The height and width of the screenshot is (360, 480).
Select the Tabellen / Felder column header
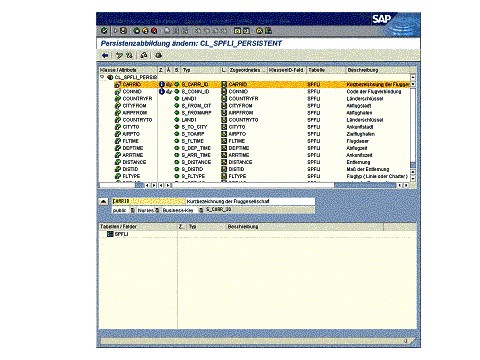tap(138, 227)
